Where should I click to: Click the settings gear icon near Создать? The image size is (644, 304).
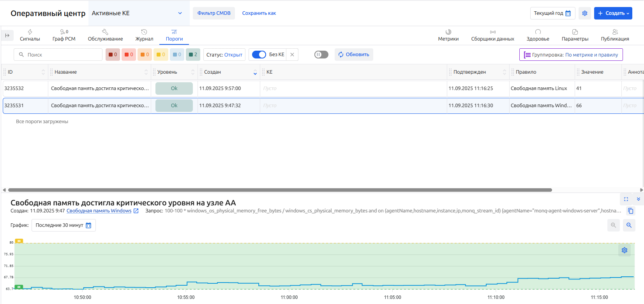pyautogui.click(x=584, y=13)
